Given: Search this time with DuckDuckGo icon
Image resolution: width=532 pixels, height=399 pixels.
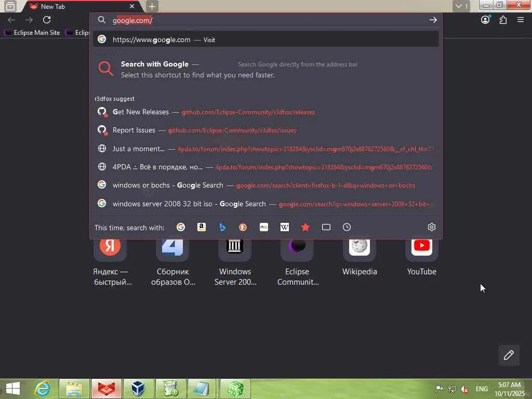Looking at the screenshot, I should [243, 227].
